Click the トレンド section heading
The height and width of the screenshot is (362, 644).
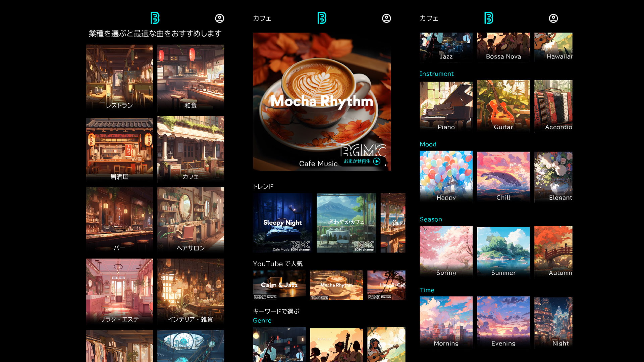pos(263,186)
